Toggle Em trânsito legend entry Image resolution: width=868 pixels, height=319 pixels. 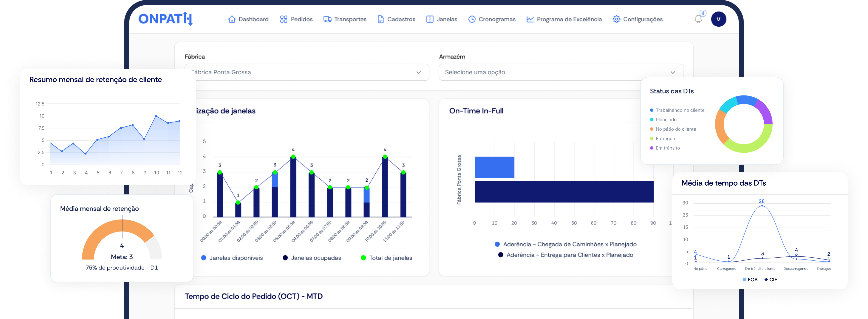pos(665,148)
